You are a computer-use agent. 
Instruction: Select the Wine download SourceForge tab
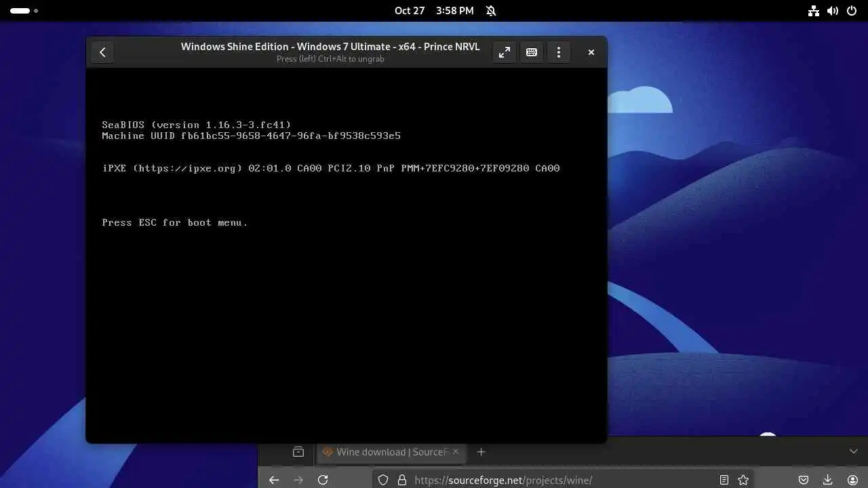click(x=391, y=452)
